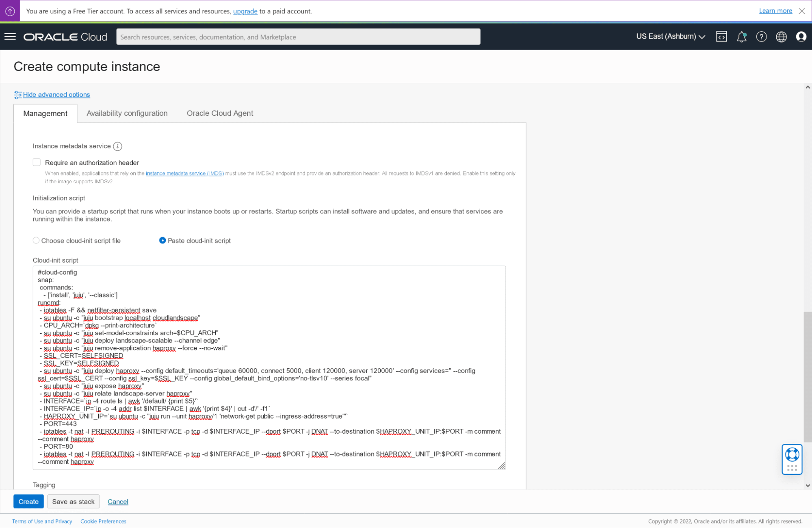Open the Learn more link
The height and width of the screenshot is (528, 812).
pos(775,11)
